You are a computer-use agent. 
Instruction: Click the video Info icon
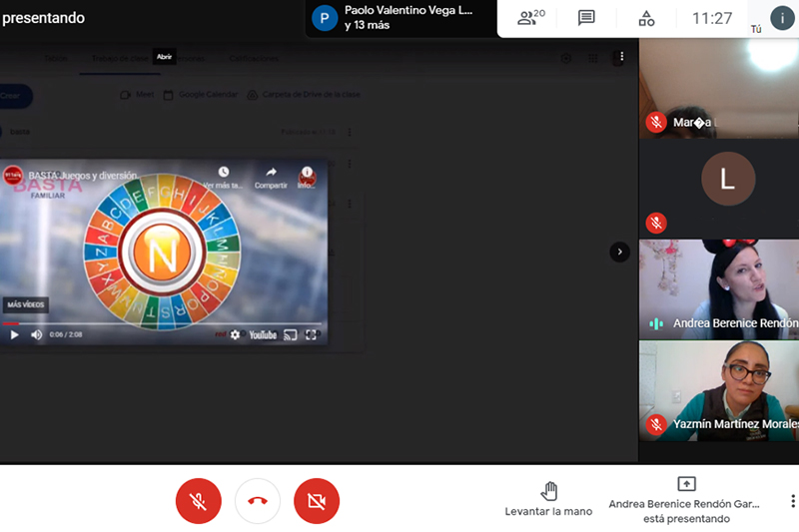click(x=307, y=172)
